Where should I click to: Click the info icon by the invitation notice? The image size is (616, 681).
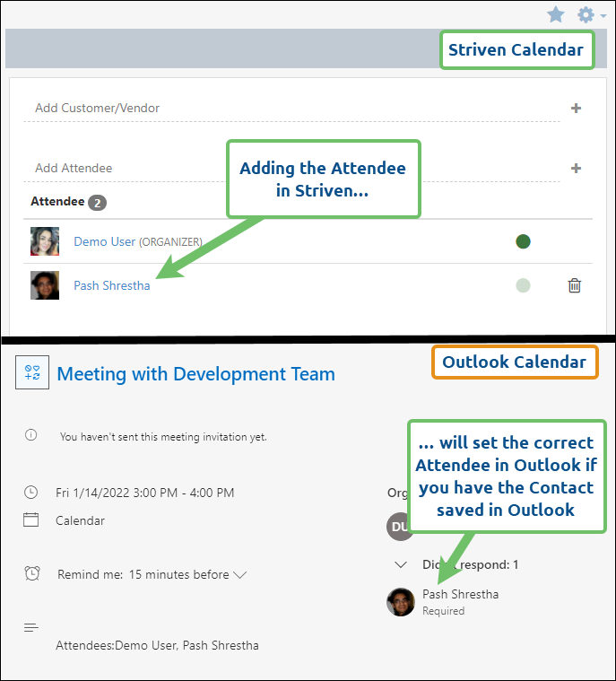point(30,435)
